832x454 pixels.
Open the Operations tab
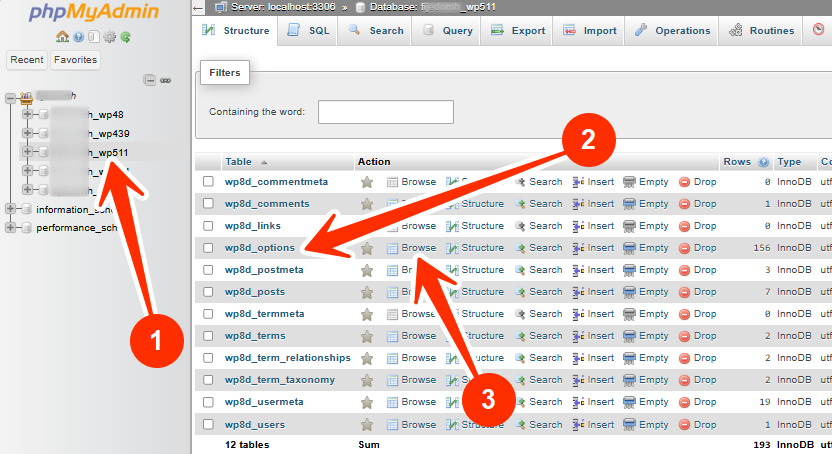[672, 31]
